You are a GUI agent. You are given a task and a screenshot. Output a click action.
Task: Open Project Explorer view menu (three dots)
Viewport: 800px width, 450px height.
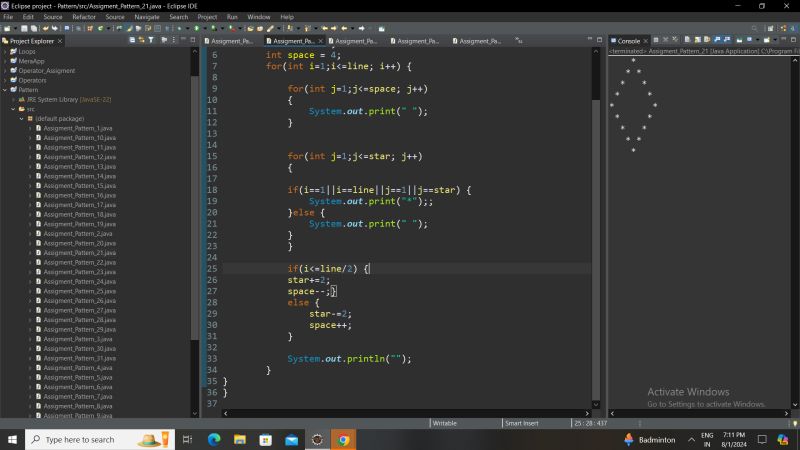(x=173, y=40)
